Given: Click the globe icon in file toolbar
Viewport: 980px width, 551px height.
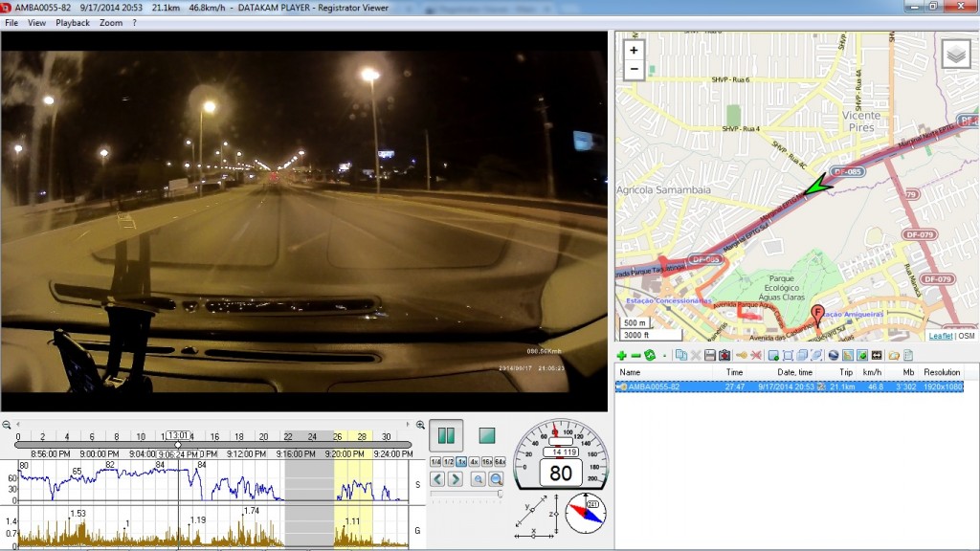Looking at the screenshot, I should tap(834, 355).
